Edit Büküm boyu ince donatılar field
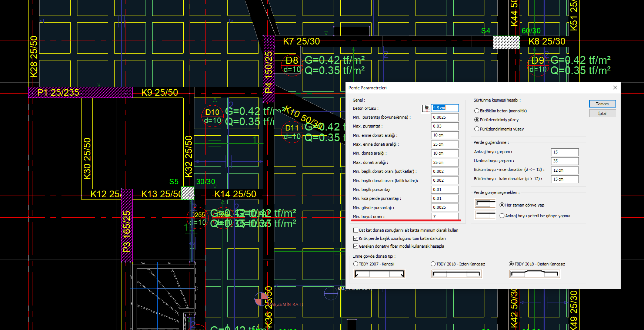The image size is (644, 330). coord(565,170)
